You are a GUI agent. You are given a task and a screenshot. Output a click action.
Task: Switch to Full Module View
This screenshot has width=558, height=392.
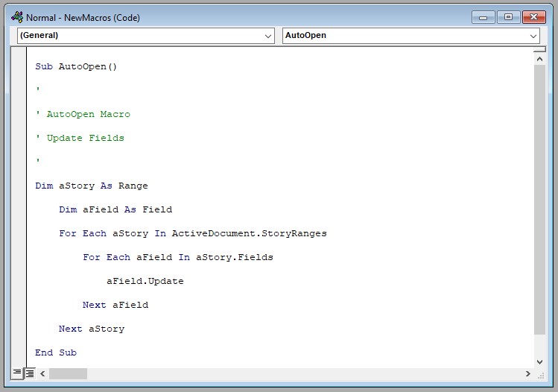[x=29, y=373]
